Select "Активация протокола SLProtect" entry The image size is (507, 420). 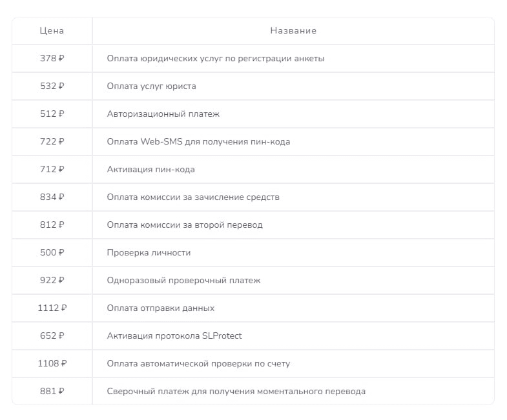(174, 336)
